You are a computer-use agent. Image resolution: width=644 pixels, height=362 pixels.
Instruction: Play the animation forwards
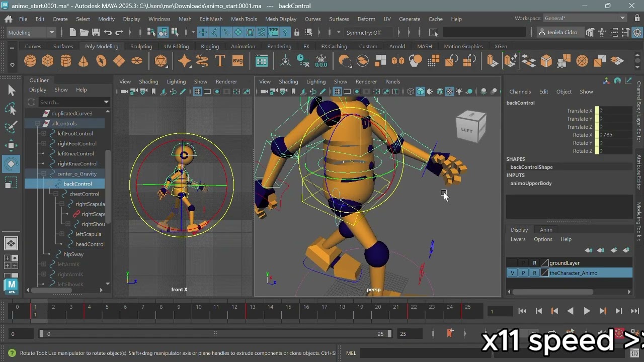click(587, 311)
